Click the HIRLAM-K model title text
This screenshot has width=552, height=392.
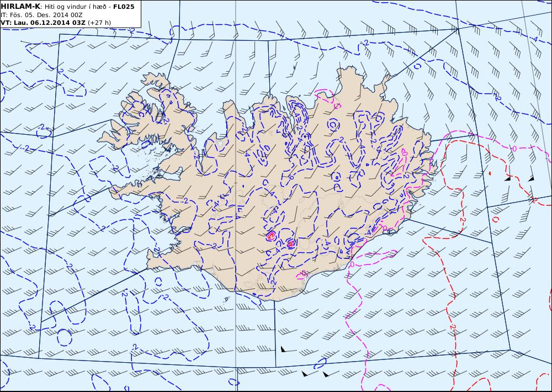[x=20, y=6]
